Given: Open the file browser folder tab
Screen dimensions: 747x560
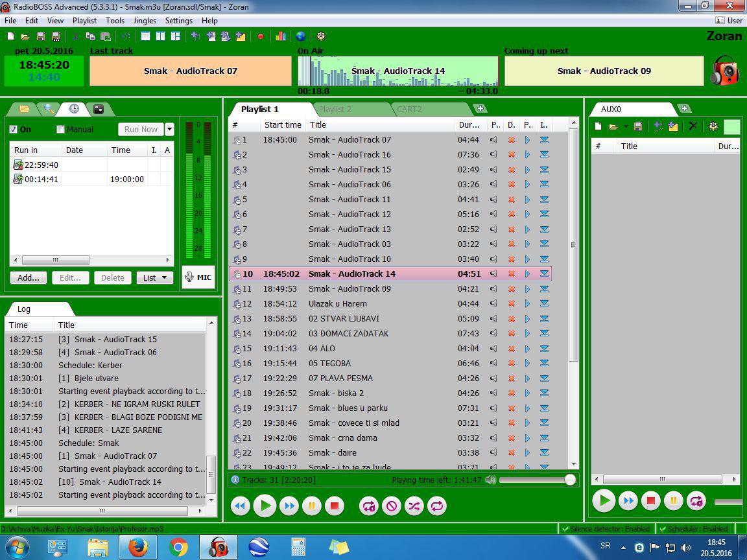Looking at the screenshot, I should click(x=24, y=109).
